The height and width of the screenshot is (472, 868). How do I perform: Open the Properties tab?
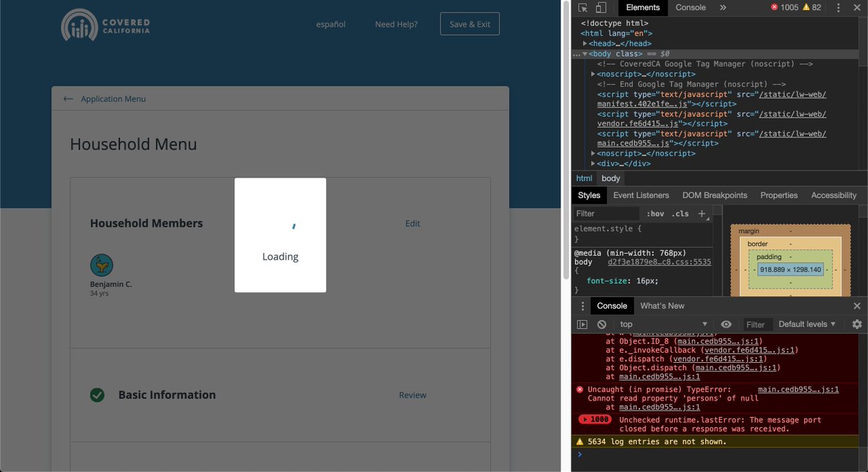coord(779,195)
